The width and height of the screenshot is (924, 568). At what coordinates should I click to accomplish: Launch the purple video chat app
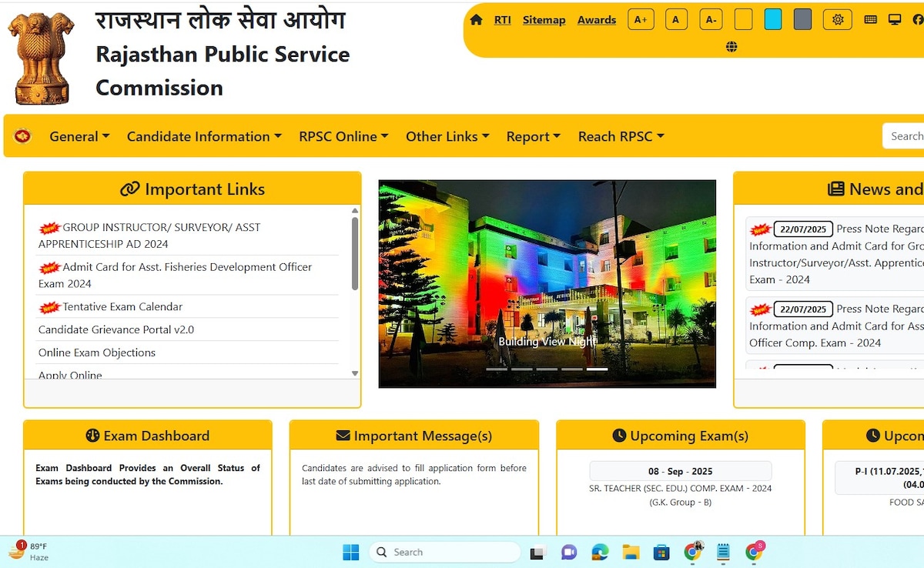569,552
